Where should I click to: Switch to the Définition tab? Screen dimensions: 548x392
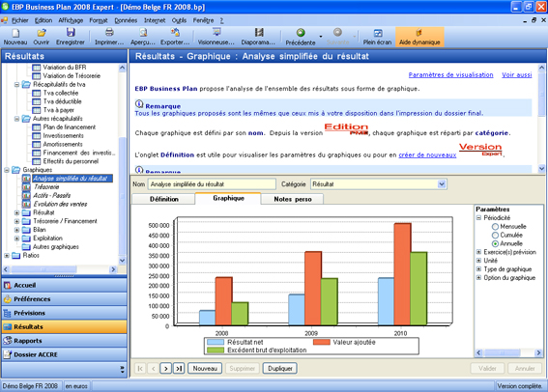point(163,199)
